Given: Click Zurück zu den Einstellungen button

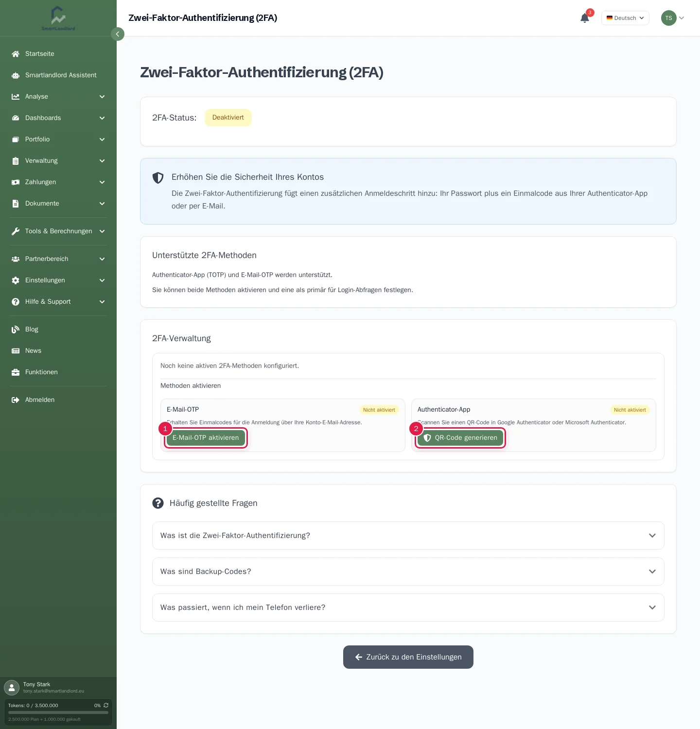Looking at the screenshot, I should pyautogui.click(x=408, y=657).
